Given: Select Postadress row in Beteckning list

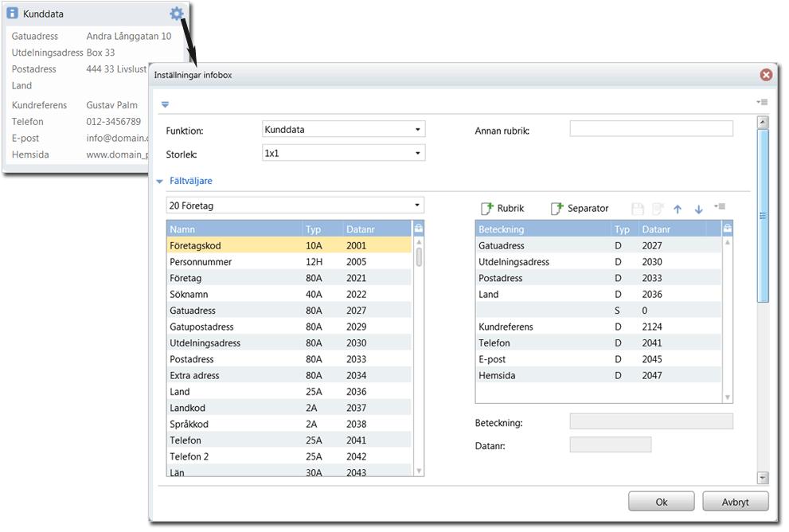Looking at the screenshot, I should 598,278.
